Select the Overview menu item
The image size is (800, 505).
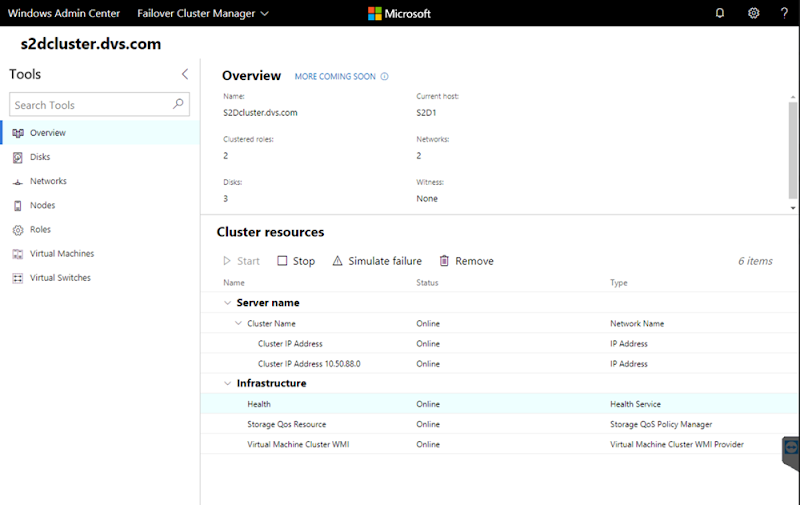pos(101,133)
